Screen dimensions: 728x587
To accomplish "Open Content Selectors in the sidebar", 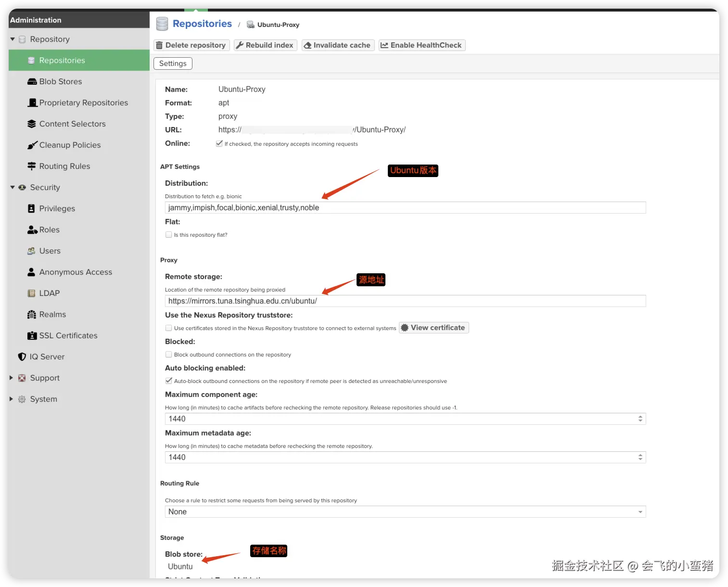I will coord(79,124).
